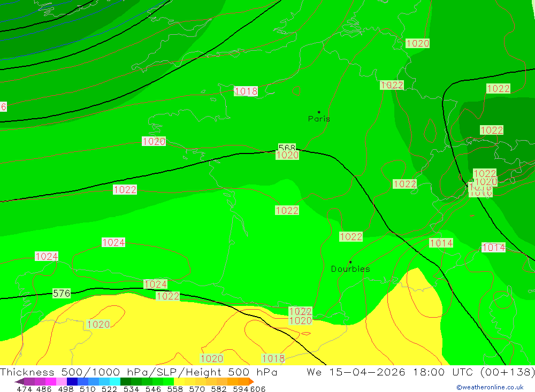Click the 1020 label directly beneath 568
Image resolution: width=535 pixels, height=392 pixels.
coord(287,155)
